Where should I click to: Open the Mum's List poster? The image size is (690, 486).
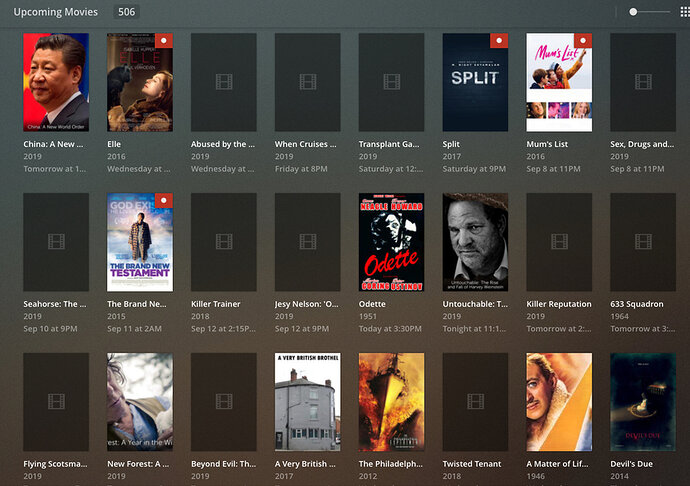tap(559, 82)
